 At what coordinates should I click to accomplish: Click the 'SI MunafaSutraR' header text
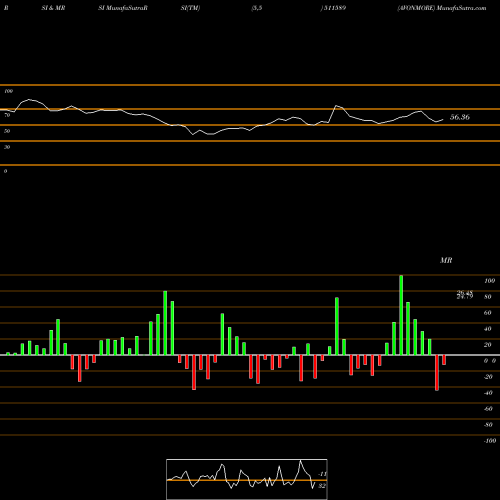point(123,8)
